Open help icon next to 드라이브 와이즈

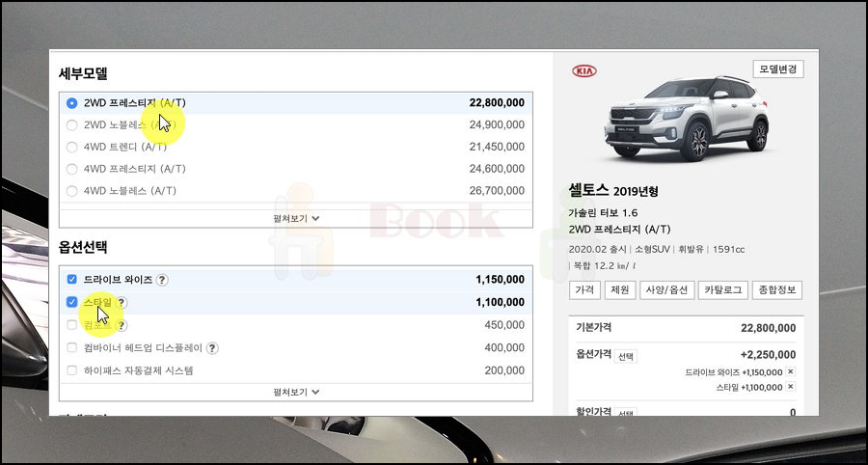coord(162,280)
